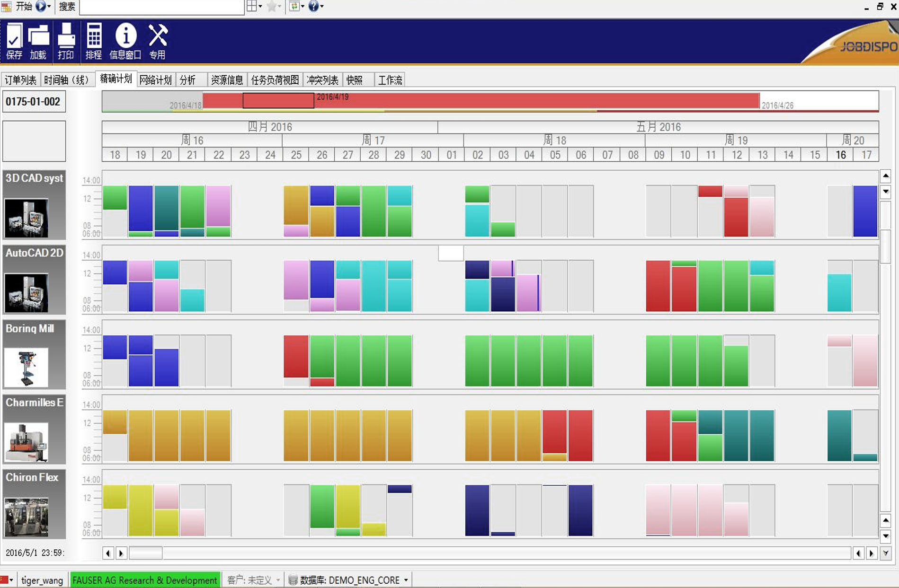Click the database cylinder icon in status bar
The height and width of the screenshot is (588, 899).
coord(293,580)
